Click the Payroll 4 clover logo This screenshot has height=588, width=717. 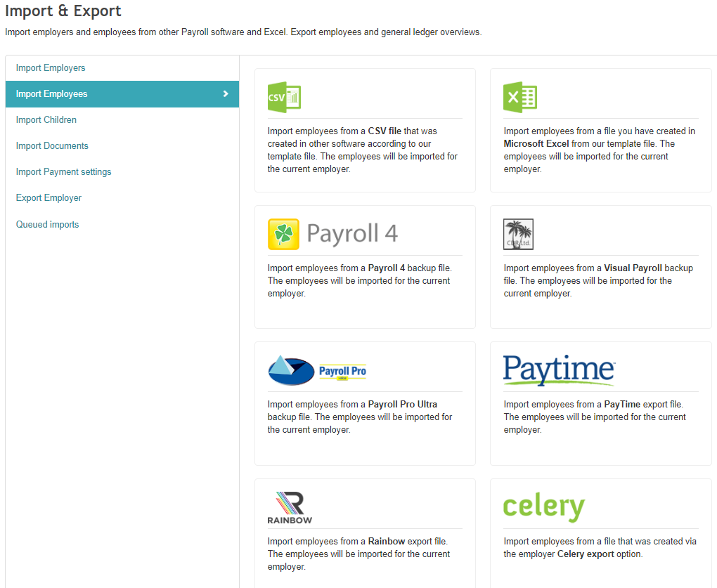283,234
